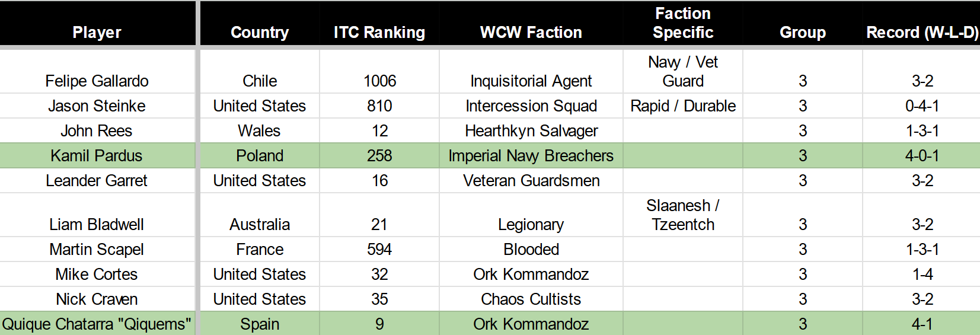Click the Wales country cell
This screenshot has height=335, width=980.
pos(260,130)
